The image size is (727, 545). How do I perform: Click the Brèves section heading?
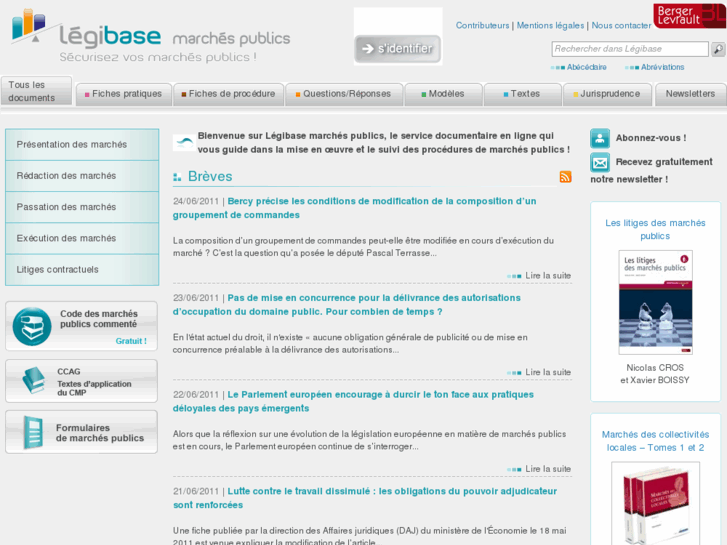click(210, 177)
